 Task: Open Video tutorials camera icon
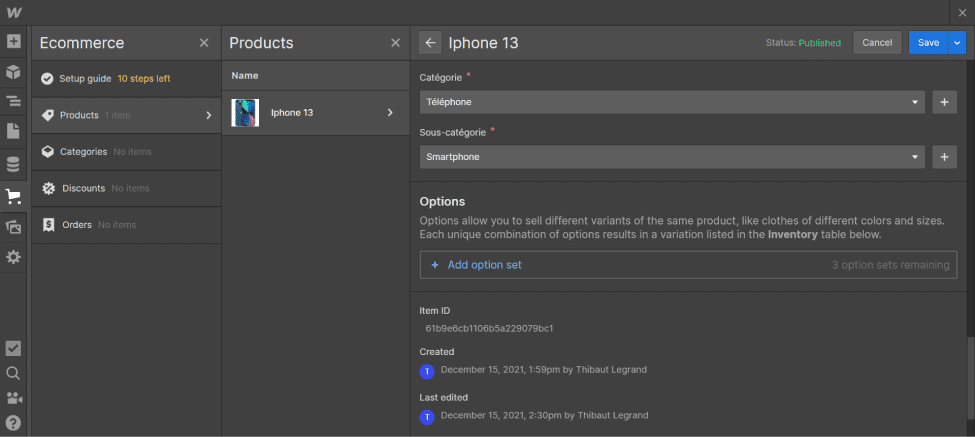[x=13, y=398]
